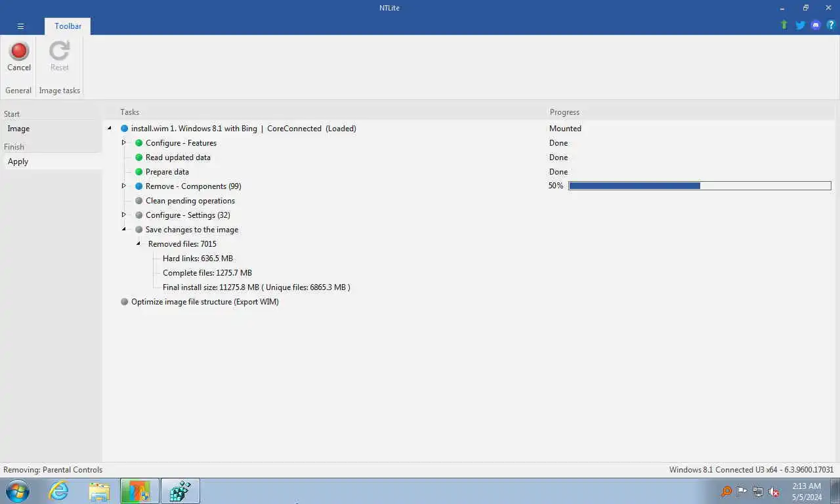The height and width of the screenshot is (504, 840).
Task: Click green dot of Prepare data
Action: point(138,172)
